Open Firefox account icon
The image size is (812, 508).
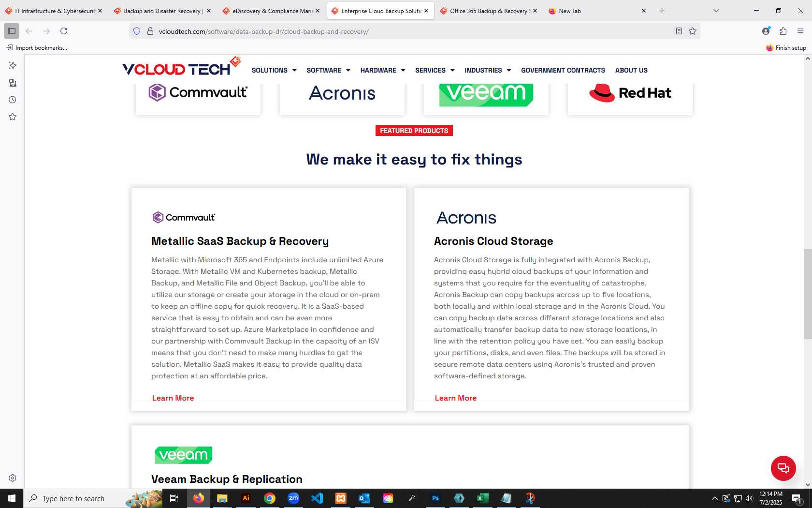pyautogui.click(x=766, y=31)
